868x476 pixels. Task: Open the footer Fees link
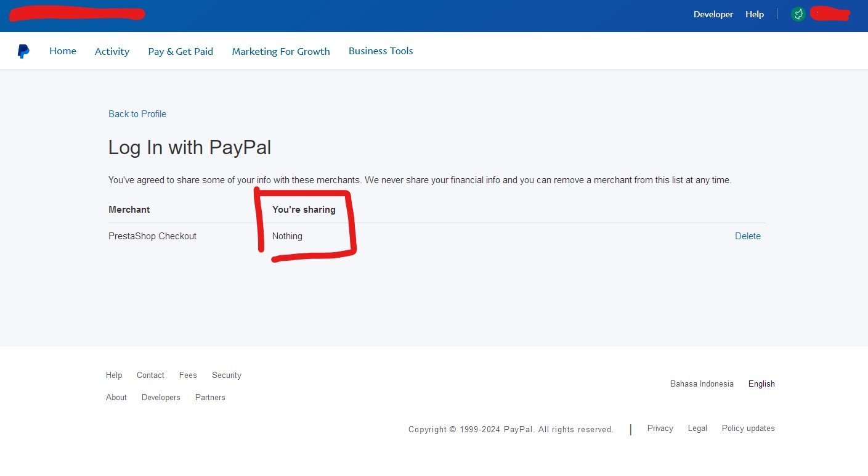pos(188,375)
